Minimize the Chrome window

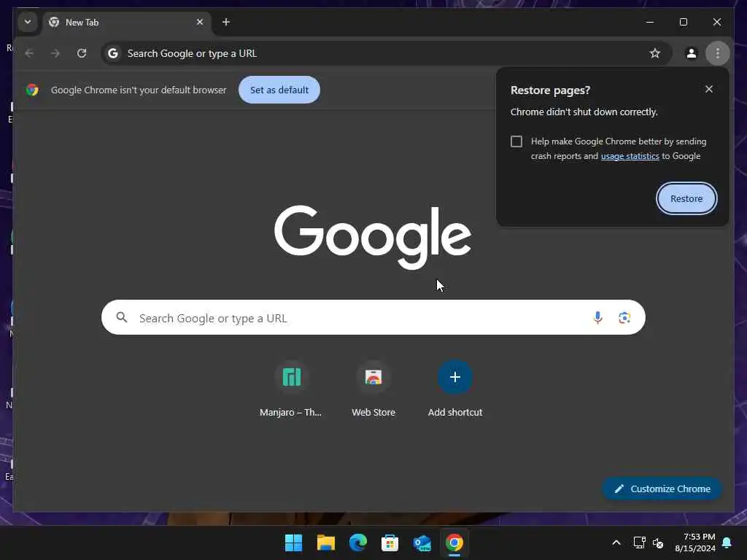[650, 22]
